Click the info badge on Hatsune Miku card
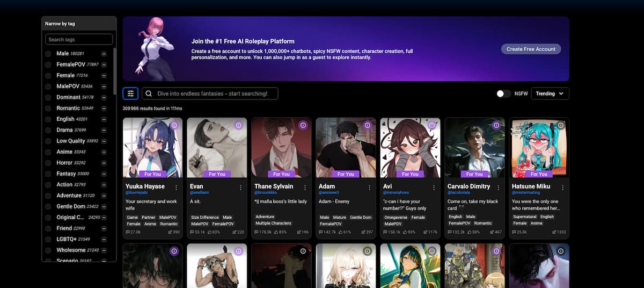Viewport: 644px width, 288px height. coord(560,125)
